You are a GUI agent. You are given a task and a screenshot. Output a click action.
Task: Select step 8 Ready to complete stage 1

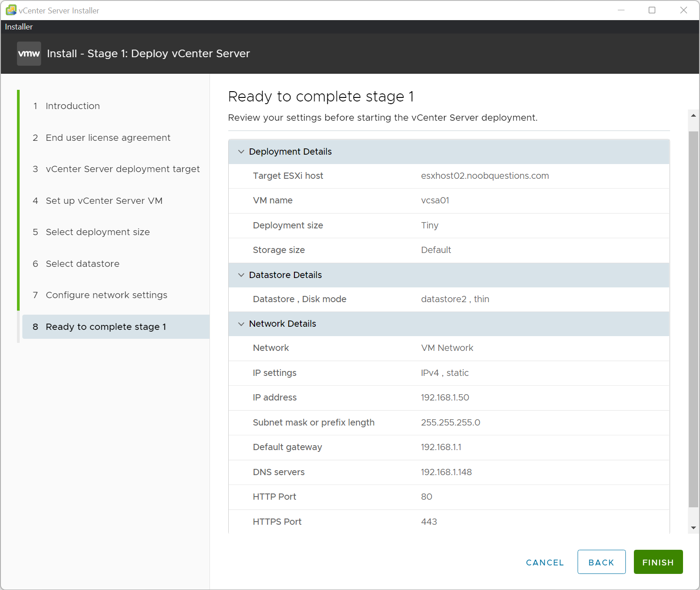click(x=106, y=327)
